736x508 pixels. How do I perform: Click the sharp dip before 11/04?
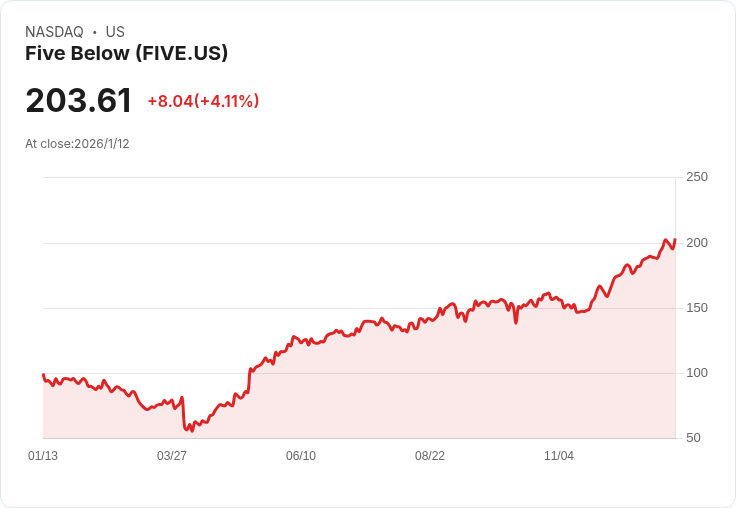pos(516,323)
